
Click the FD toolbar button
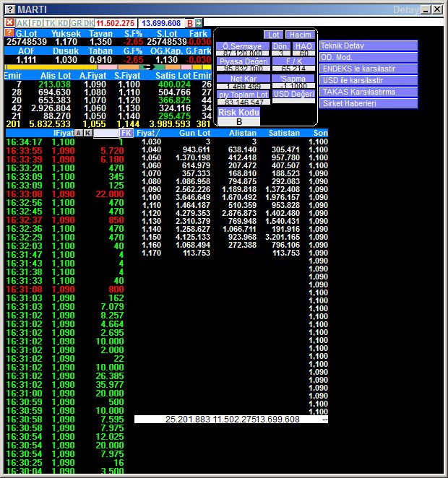coord(36,23)
